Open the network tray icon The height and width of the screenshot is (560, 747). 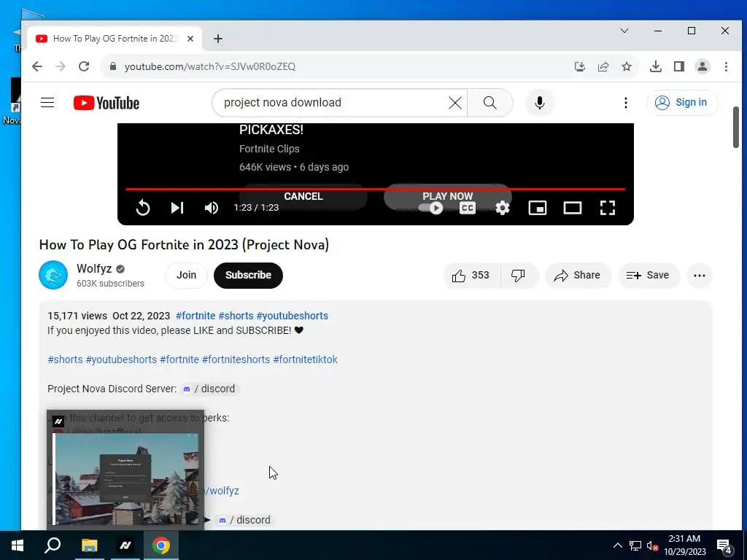(x=635, y=545)
